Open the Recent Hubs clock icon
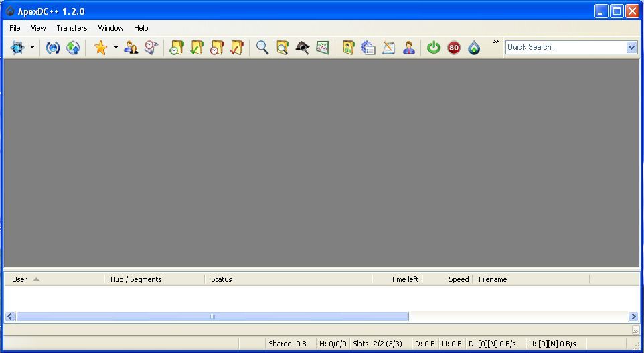 point(151,48)
